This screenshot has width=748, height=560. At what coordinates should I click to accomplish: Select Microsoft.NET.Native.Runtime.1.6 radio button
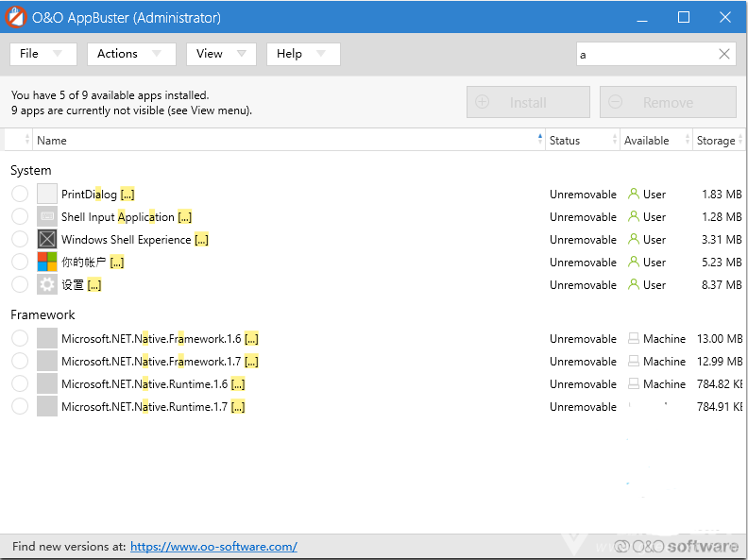click(20, 384)
